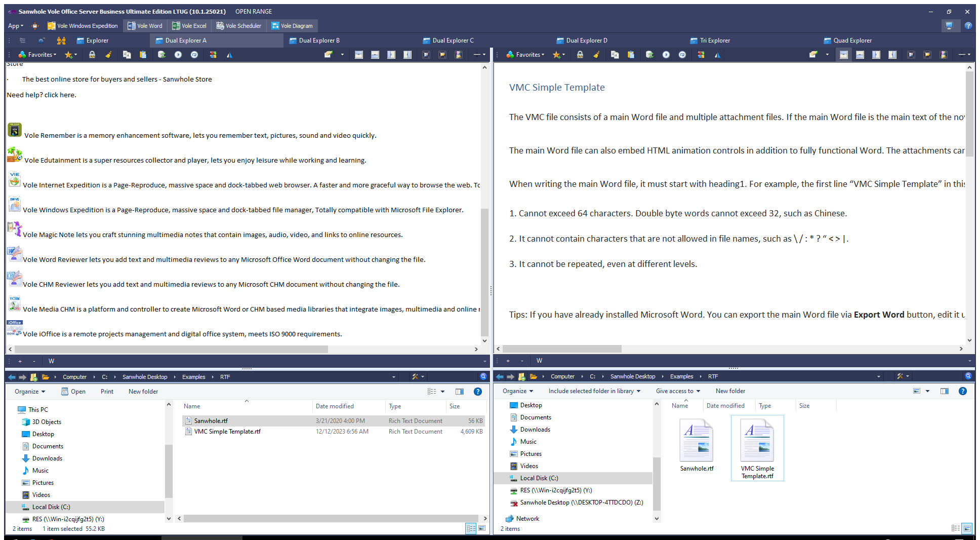Switch to the Quad Explorer tab
Image resolution: width=980 pixels, height=540 pixels.
click(852, 41)
